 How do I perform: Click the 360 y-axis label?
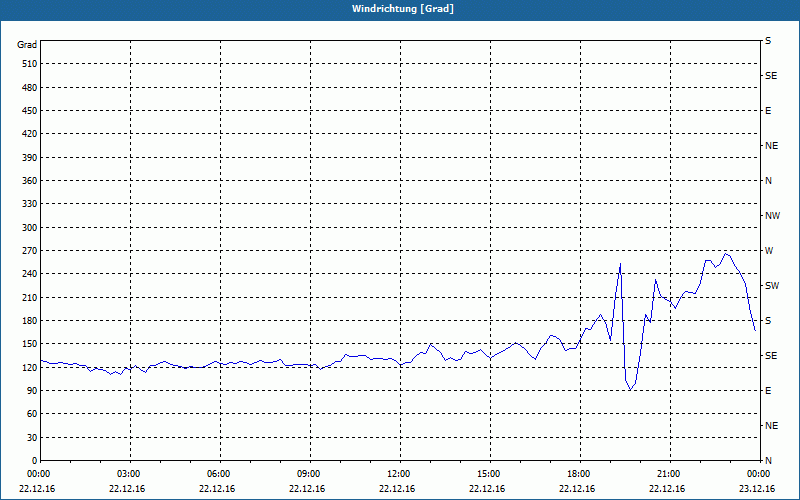coord(30,181)
